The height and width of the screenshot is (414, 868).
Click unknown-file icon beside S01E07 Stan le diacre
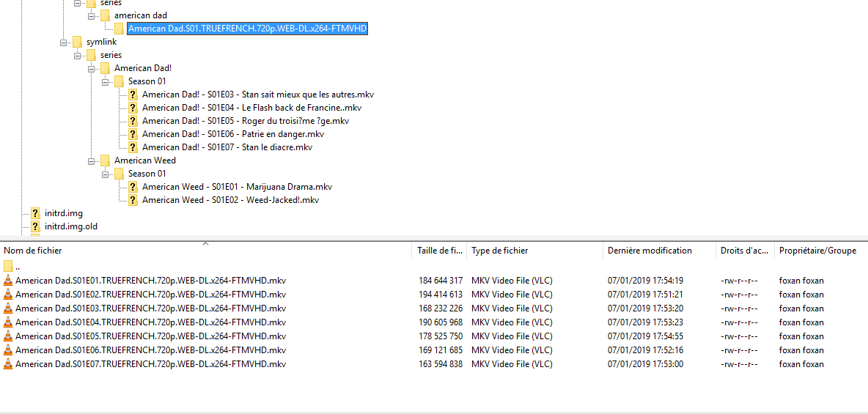(133, 148)
